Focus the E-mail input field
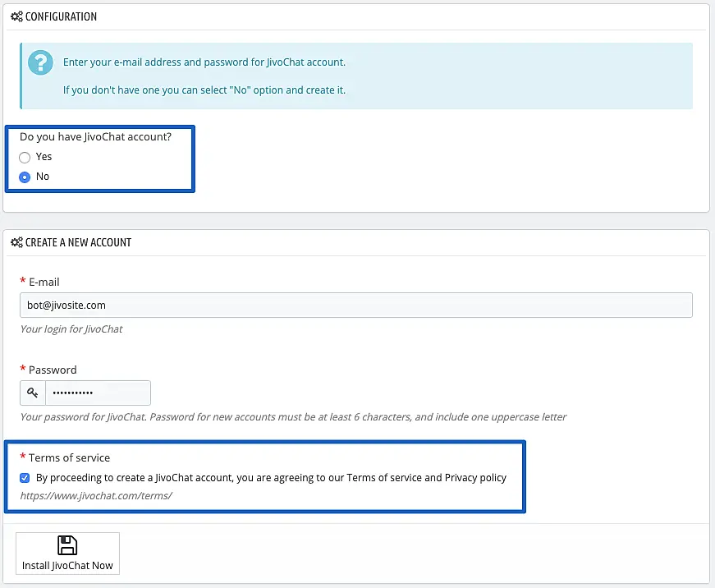Viewport: 715px width, 588px height. (x=355, y=305)
